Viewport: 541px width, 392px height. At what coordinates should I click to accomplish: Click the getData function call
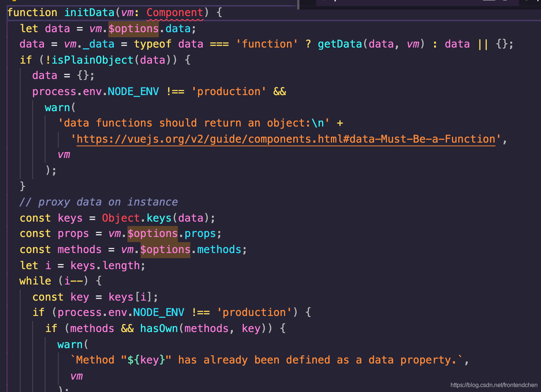[340, 44]
